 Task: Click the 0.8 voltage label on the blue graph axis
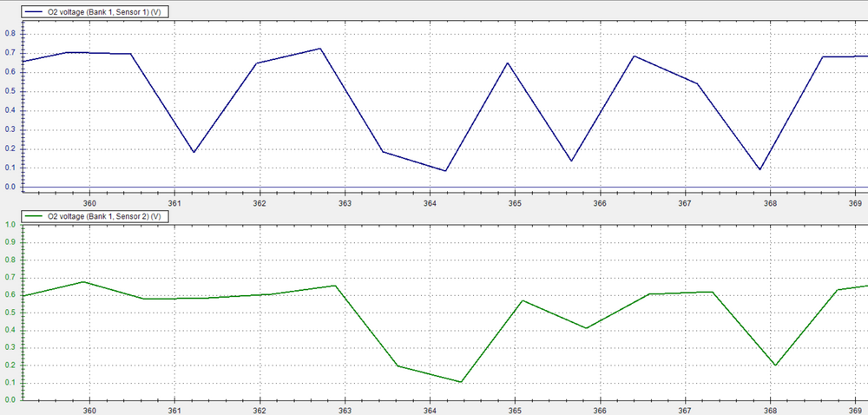point(10,34)
